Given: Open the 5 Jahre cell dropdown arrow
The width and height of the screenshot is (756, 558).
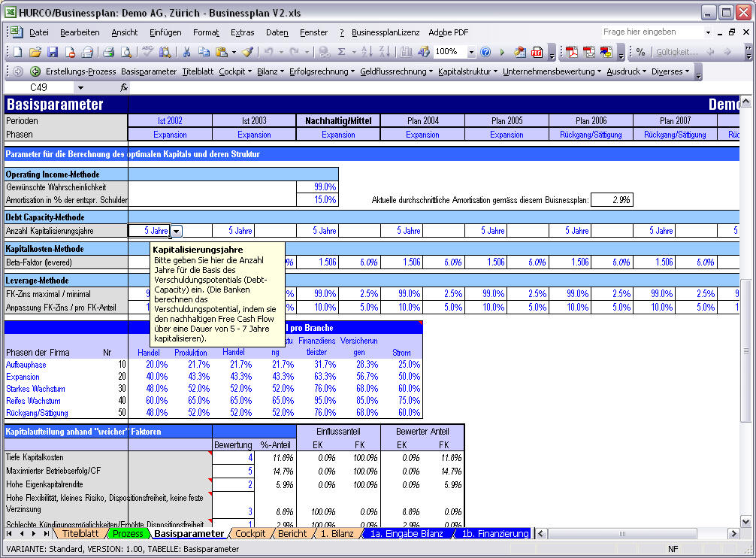Looking at the screenshot, I should click(x=177, y=231).
